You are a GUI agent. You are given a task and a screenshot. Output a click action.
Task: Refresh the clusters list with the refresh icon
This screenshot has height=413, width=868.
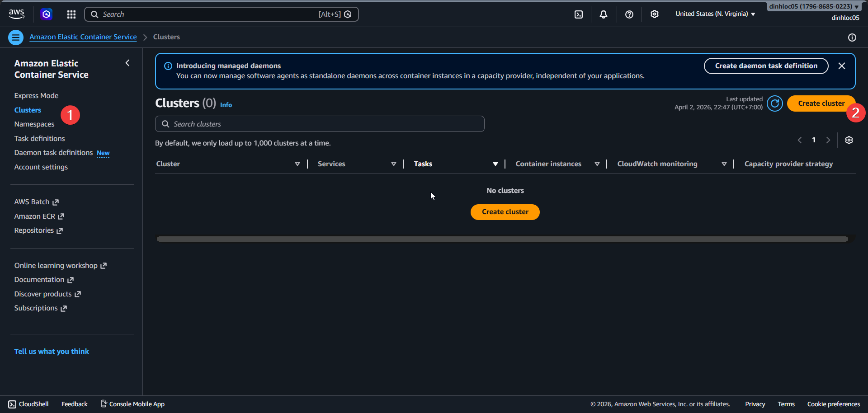coord(774,103)
